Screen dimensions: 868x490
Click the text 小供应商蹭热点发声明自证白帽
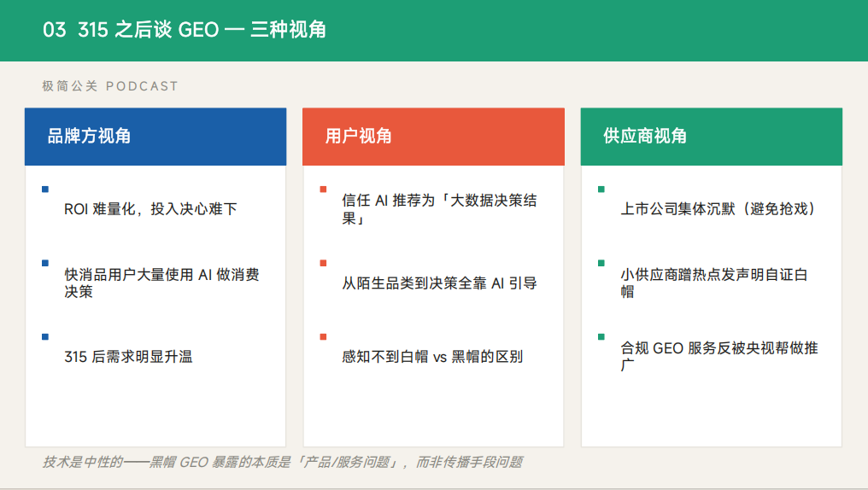[713, 283]
